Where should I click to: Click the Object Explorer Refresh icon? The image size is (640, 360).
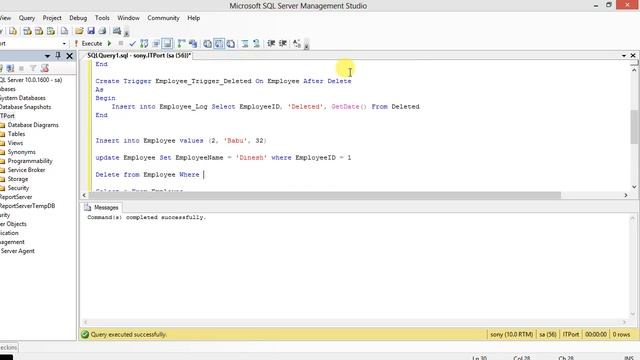pos(44,68)
